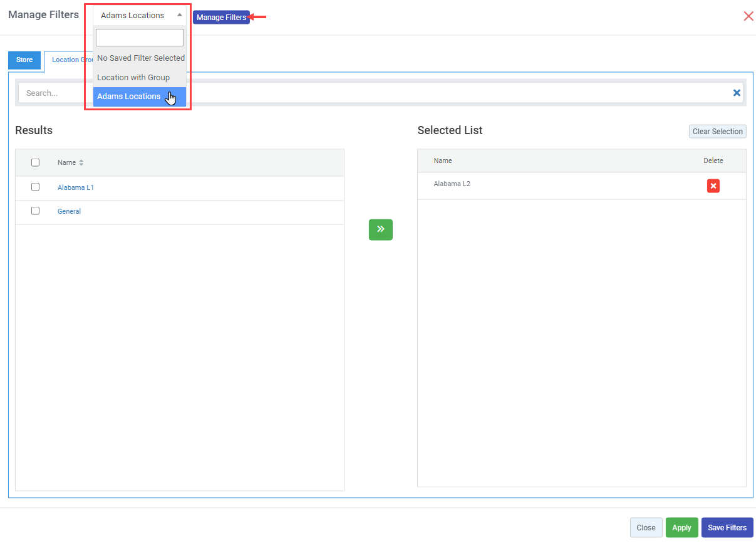Collapse the Adams Locations saved filter dropdown
This screenshot has height=546, width=756.
click(140, 15)
